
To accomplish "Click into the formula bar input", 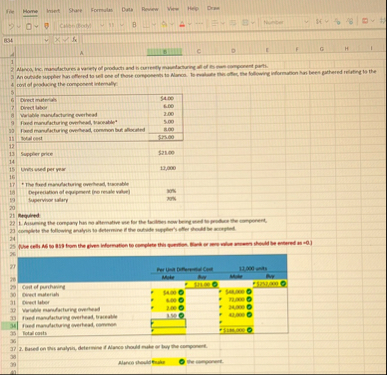I will coord(233,39).
